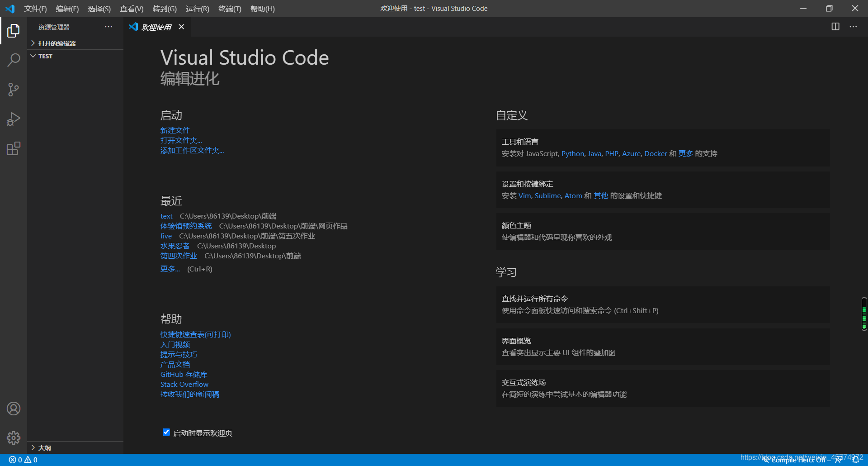Expand the 打开的编辑器 section
The width and height of the screenshot is (868, 466).
[75, 43]
